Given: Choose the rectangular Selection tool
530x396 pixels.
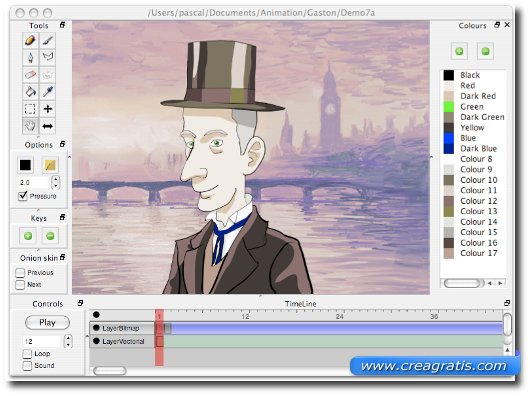Looking at the screenshot, I should click(30, 109).
